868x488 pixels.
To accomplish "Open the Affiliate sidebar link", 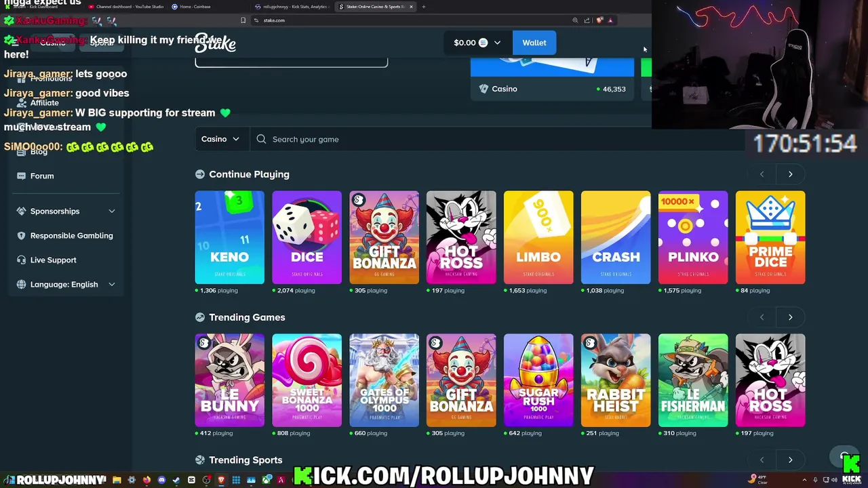I will pos(45,102).
